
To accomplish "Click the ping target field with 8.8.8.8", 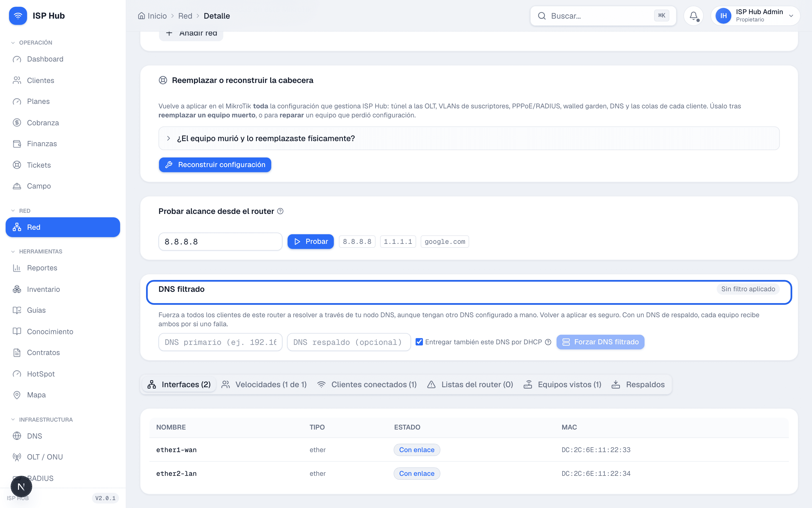I will tap(220, 242).
